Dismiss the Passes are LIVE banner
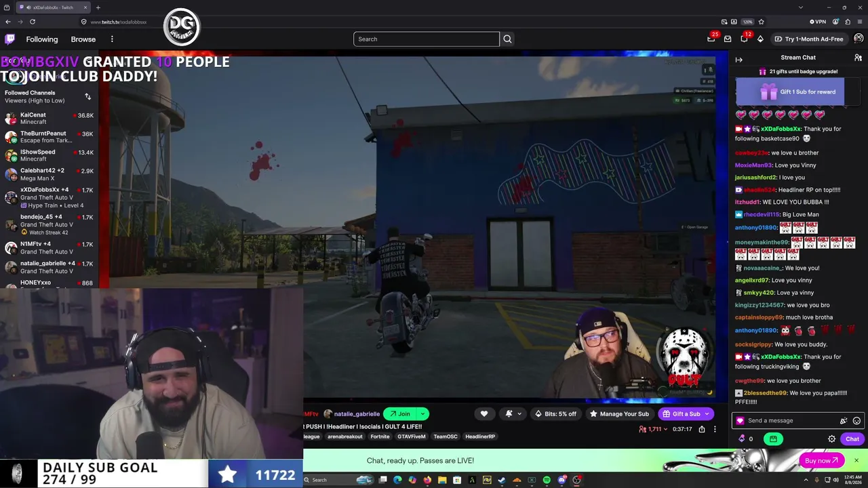 856,461
